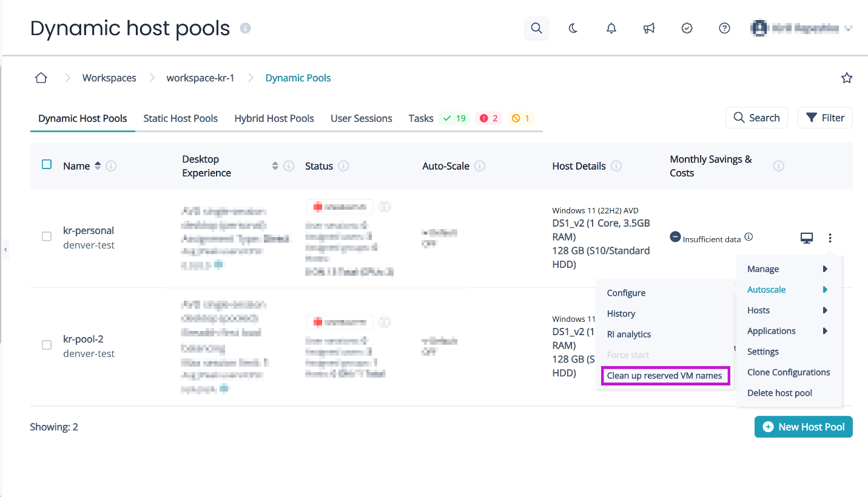Choose Clean up reserved VM names
The width and height of the screenshot is (868, 497).
tap(664, 376)
